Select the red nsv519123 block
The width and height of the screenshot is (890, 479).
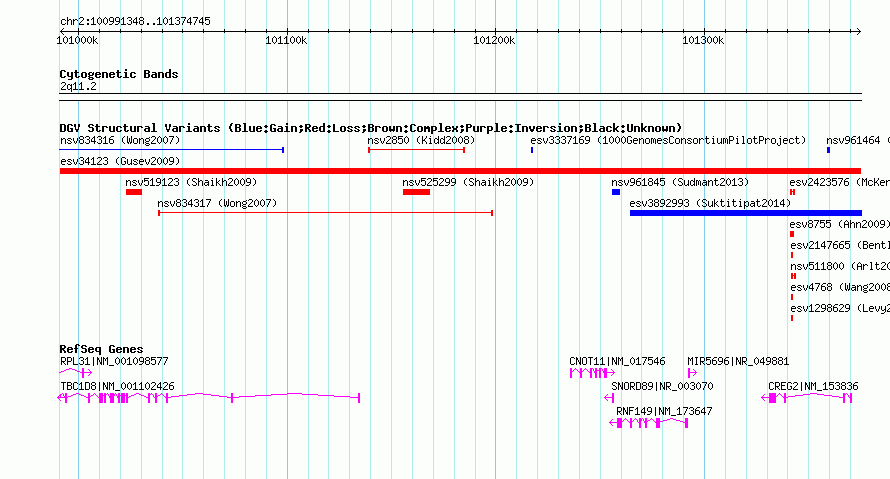click(134, 192)
